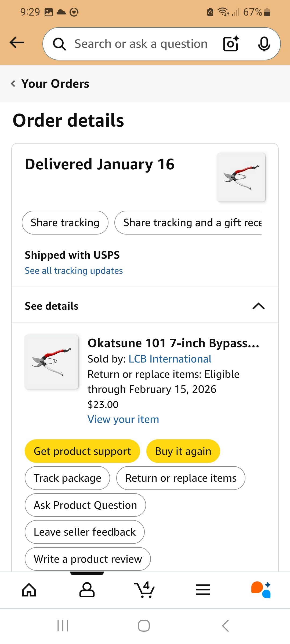Tap the back arrow in header
The image size is (290, 644).
point(17,43)
